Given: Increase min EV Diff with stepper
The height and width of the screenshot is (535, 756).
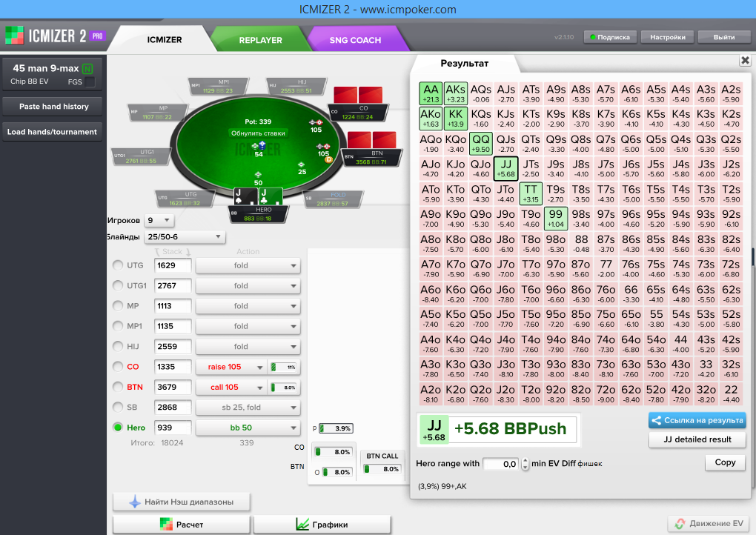Looking at the screenshot, I should (x=525, y=460).
